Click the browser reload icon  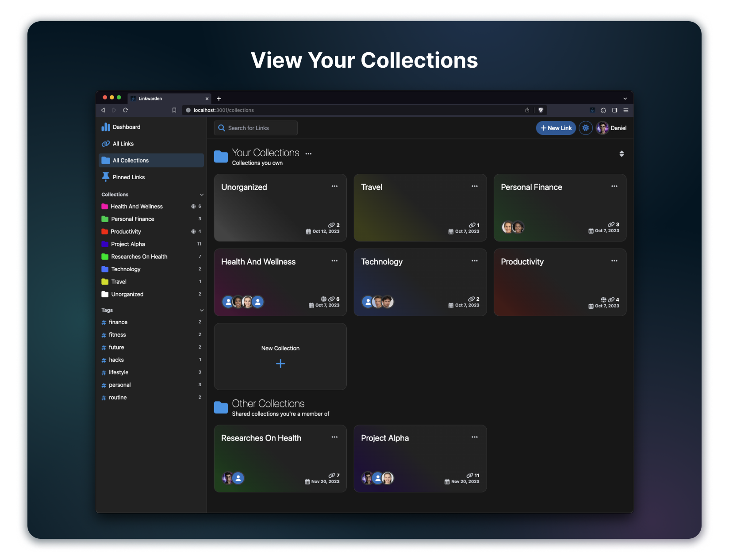pos(125,110)
